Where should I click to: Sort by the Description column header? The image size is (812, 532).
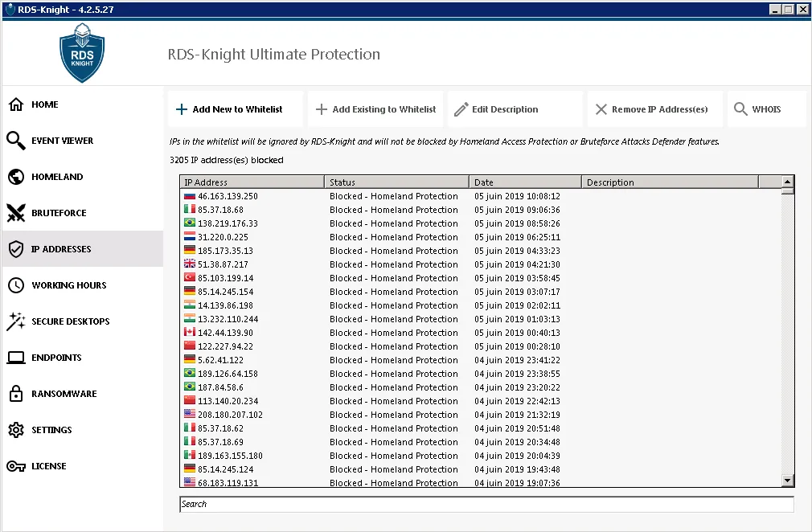tap(671, 182)
